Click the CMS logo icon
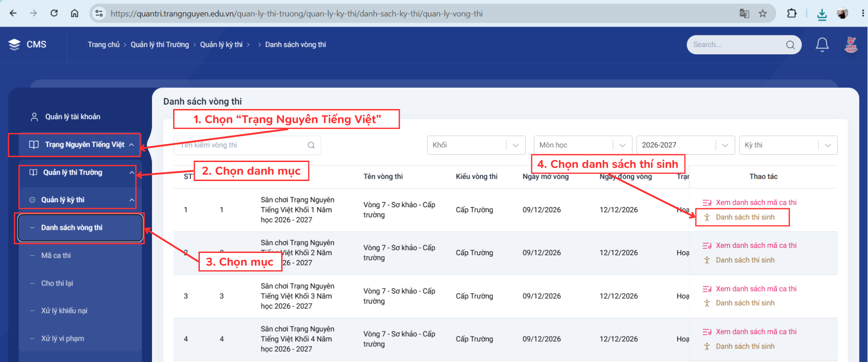This screenshot has width=868, height=362. (x=14, y=44)
